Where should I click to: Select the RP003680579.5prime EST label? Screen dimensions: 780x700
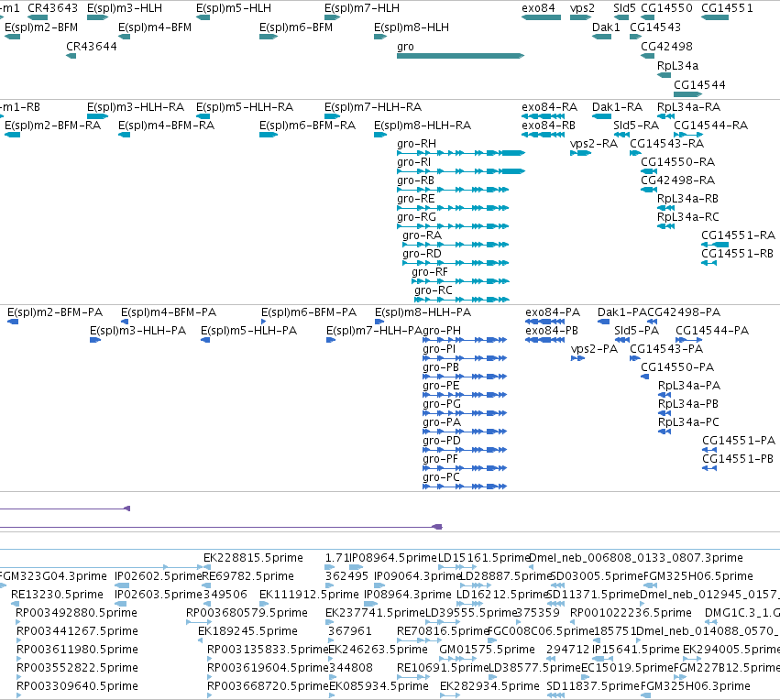click(247, 613)
